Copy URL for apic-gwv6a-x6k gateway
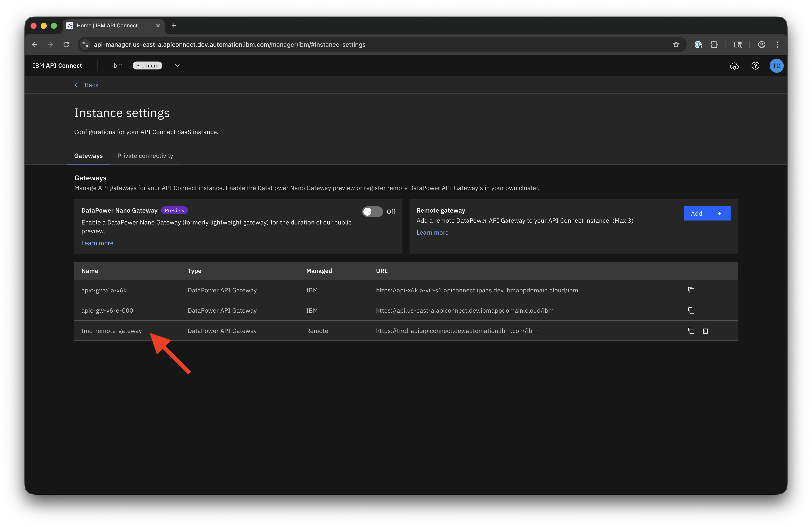The height and width of the screenshot is (527, 812). pos(691,290)
